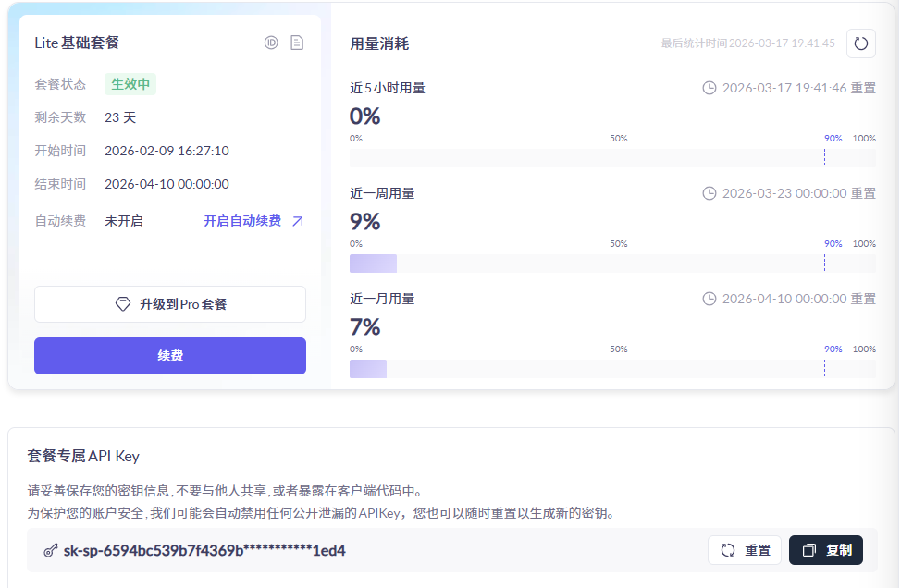Click 重置 next to 近一月用量
Screen dimensions: 901x588
click(862, 299)
